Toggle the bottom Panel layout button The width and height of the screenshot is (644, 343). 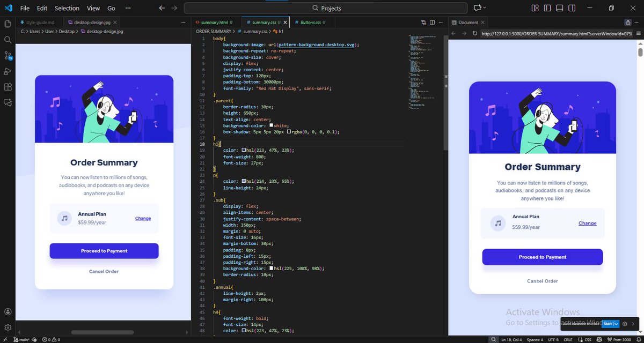click(560, 8)
